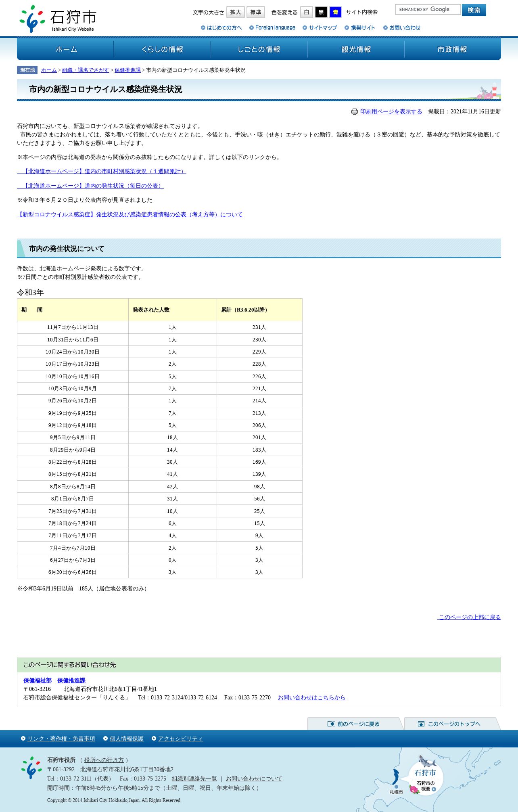Enlarge text with the 拡大 button
Screen dimensions: 518x812
click(236, 12)
